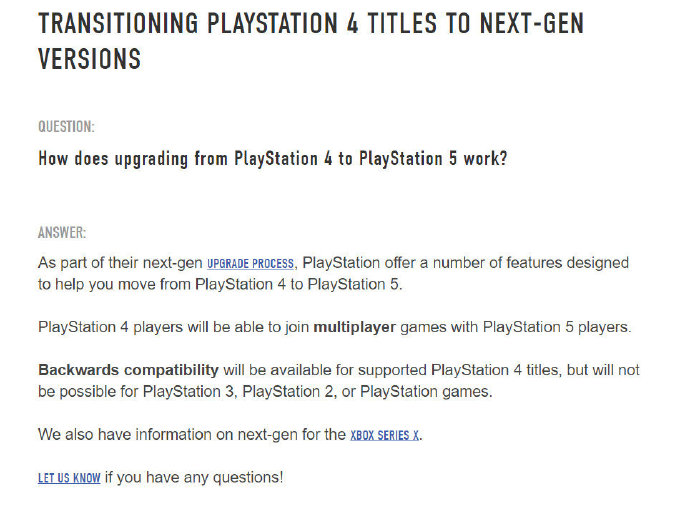Viewport: 690px width, 508px height.
Task: Click "if you have any questions!" text
Action: 194,478
